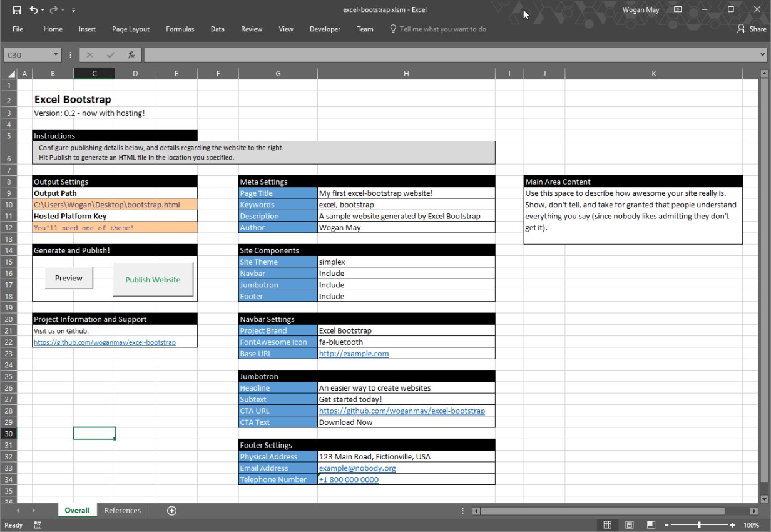Click the +1 800 000 0000 telephone link
Image resolution: width=771 pixels, height=532 pixels.
pyautogui.click(x=349, y=479)
